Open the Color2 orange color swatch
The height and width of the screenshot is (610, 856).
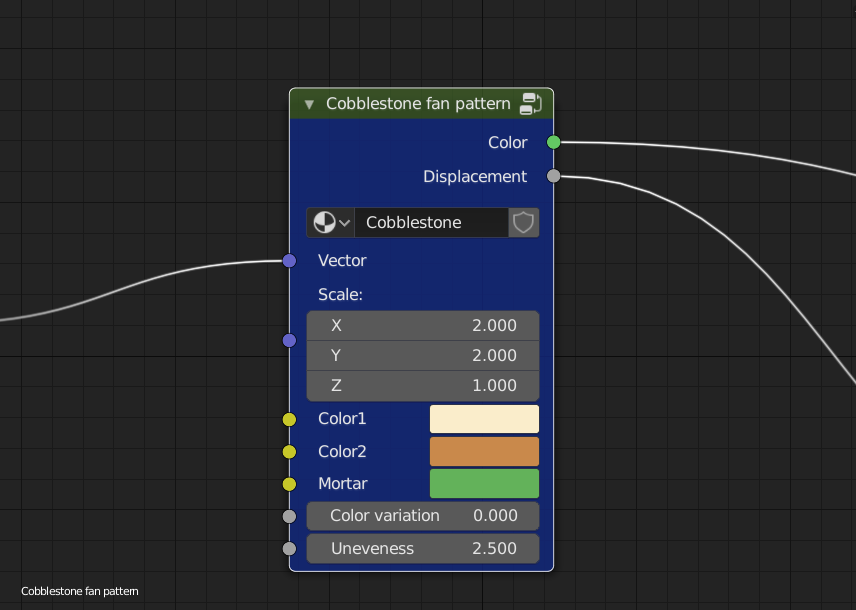(484, 452)
